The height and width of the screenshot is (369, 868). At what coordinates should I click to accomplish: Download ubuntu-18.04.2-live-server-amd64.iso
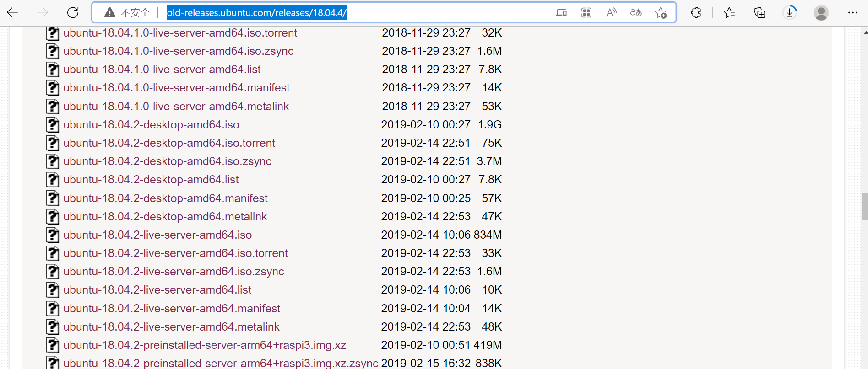(x=158, y=235)
